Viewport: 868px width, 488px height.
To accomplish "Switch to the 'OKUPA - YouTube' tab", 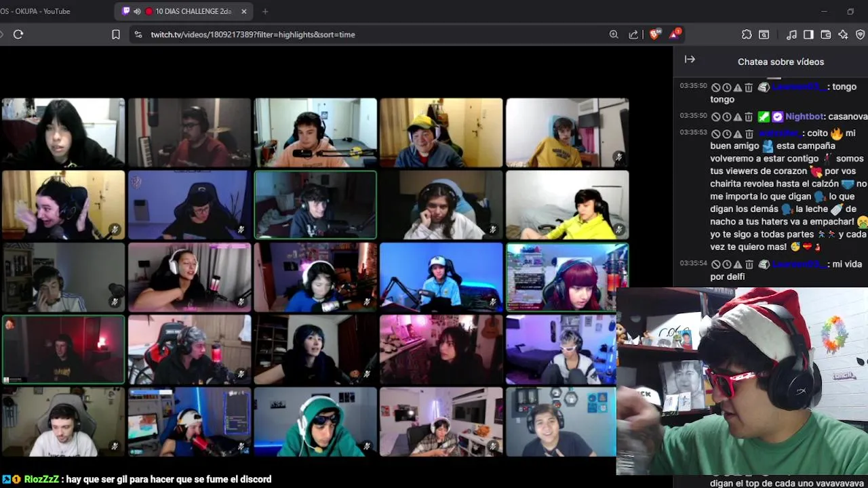I will coord(35,12).
